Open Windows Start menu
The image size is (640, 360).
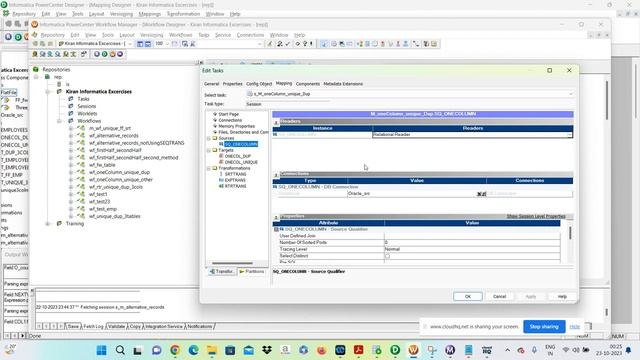coord(102,350)
